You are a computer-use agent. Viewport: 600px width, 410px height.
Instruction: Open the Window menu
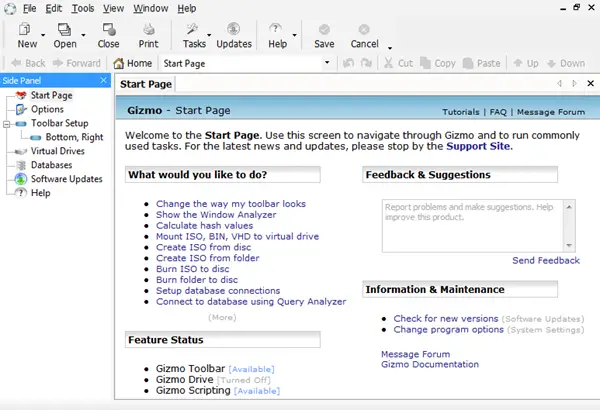[150, 8]
